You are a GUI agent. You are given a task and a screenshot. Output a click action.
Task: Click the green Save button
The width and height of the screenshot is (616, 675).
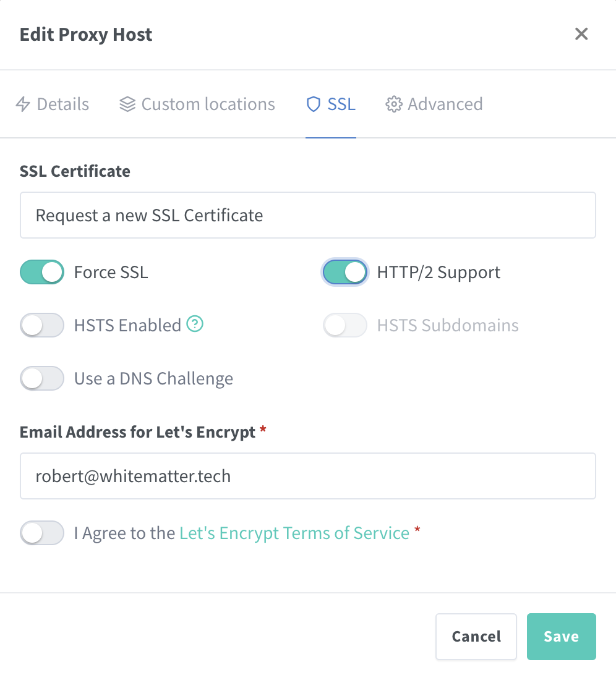click(561, 637)
